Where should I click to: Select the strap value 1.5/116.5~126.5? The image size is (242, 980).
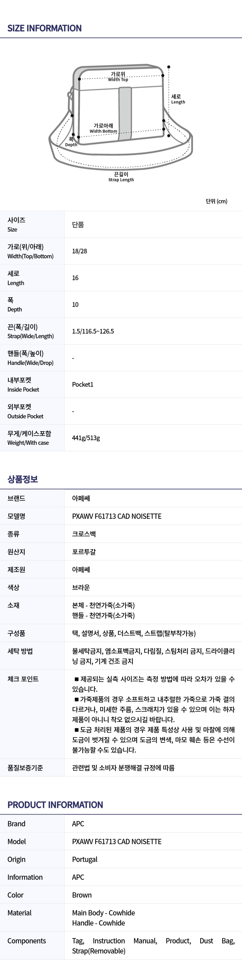click(93, 331)
